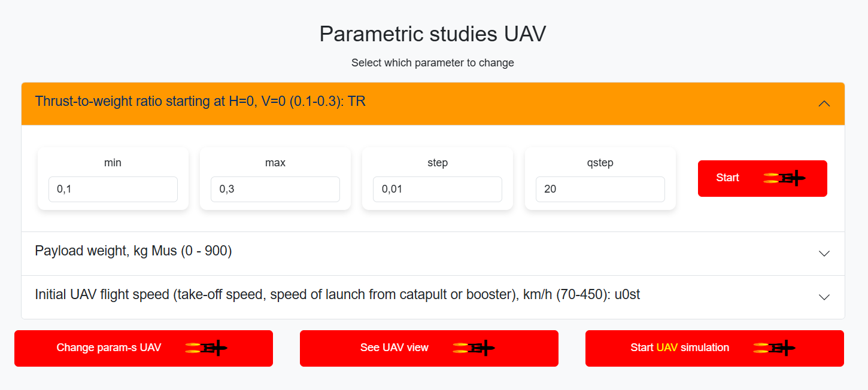Click the jet icon beside Change param-s UAV
Screen dimensions: 868x390
[x=207, y=348]
